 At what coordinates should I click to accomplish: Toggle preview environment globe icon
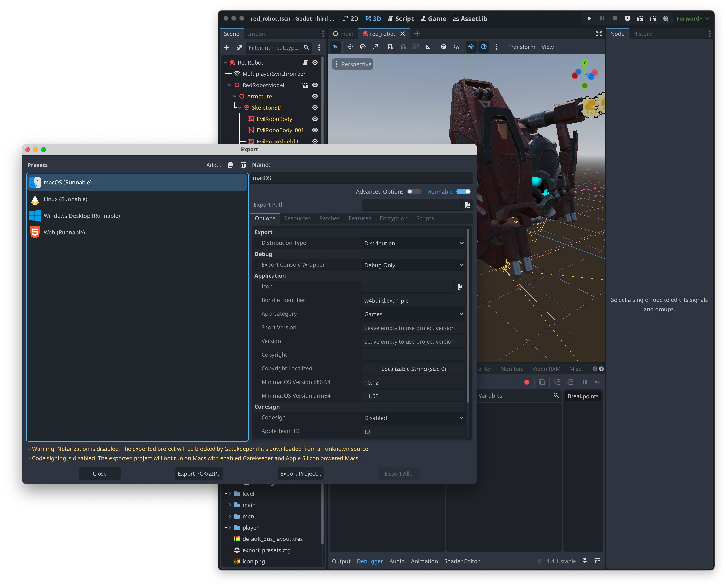[x=484, y=47]
